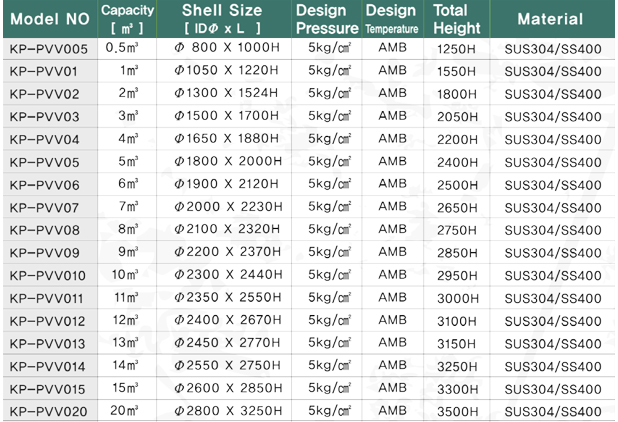Select the KP-PVV020 model cell
This screenshot has height=422, width=618.
(x=50, y=411)
